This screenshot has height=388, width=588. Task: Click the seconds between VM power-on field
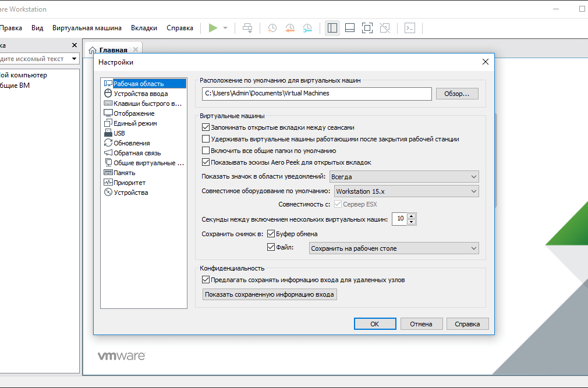[399, 219]
